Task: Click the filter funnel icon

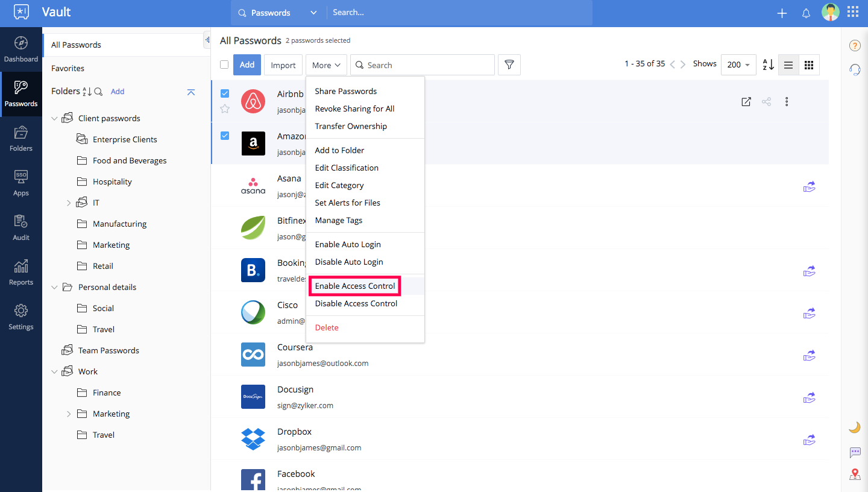Action: coord(509,65)
